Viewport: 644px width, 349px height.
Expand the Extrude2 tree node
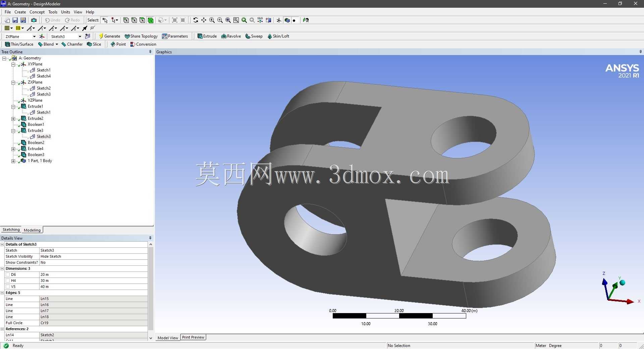[13, 118]
